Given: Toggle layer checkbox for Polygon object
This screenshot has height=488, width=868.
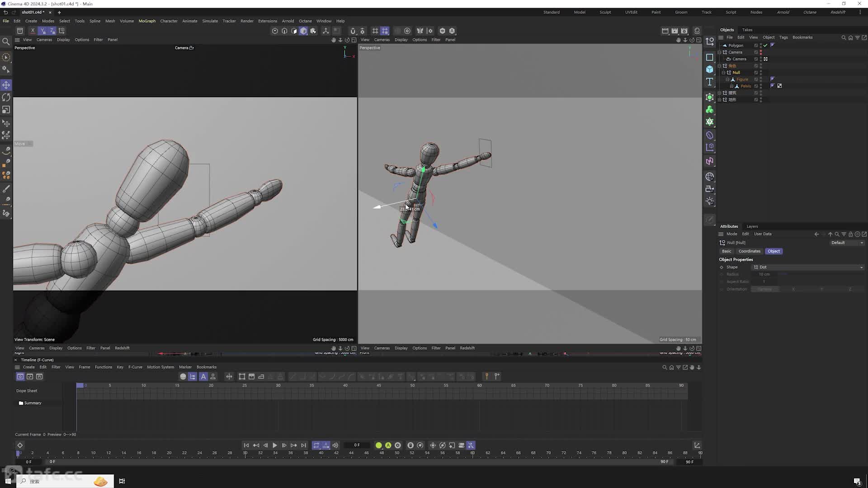Looking at the screenshot, I should coord(756,45).
